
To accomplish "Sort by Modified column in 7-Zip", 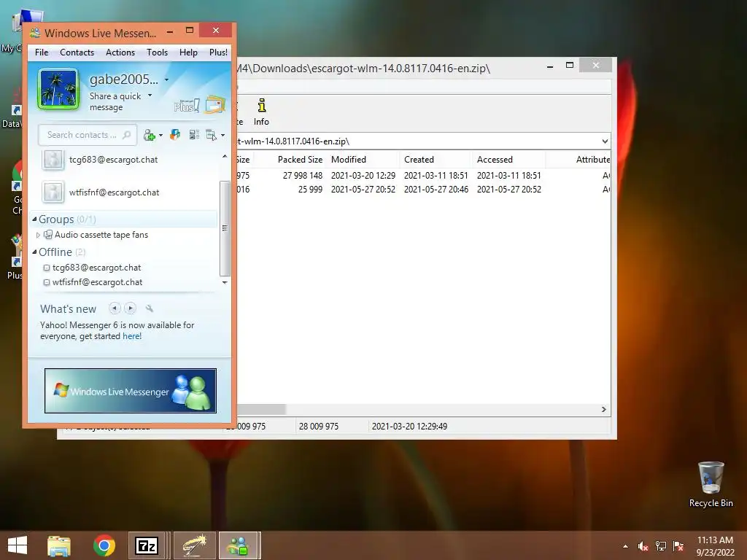I will point(349,160).
